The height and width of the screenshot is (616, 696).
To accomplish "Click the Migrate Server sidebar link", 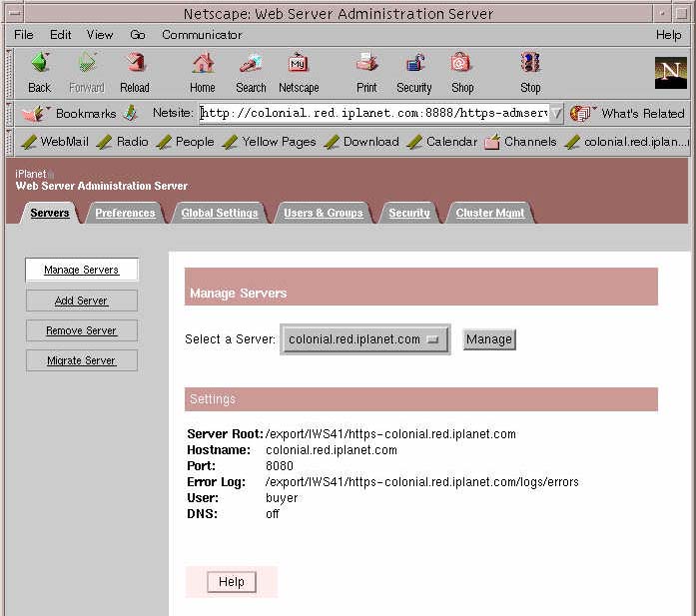I will pyautogui.click(x=81, y=360).
